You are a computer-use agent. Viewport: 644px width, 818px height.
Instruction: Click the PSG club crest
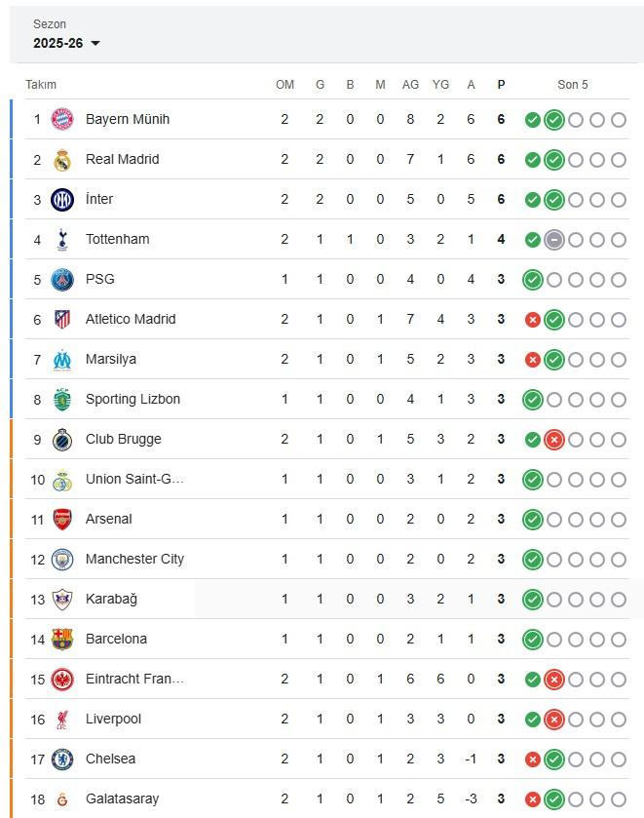click(62, 279)
